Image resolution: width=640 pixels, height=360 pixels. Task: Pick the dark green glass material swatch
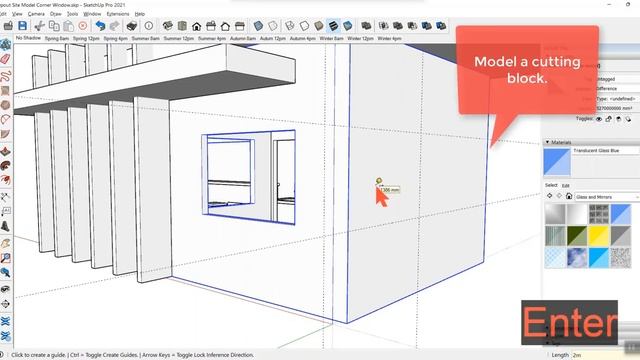click(x=577, y=236)
